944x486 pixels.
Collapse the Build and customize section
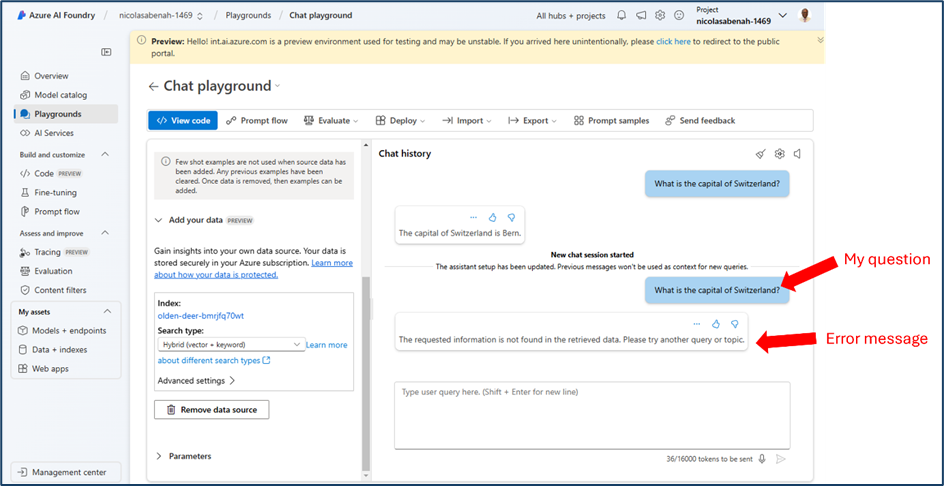[105, 155]
